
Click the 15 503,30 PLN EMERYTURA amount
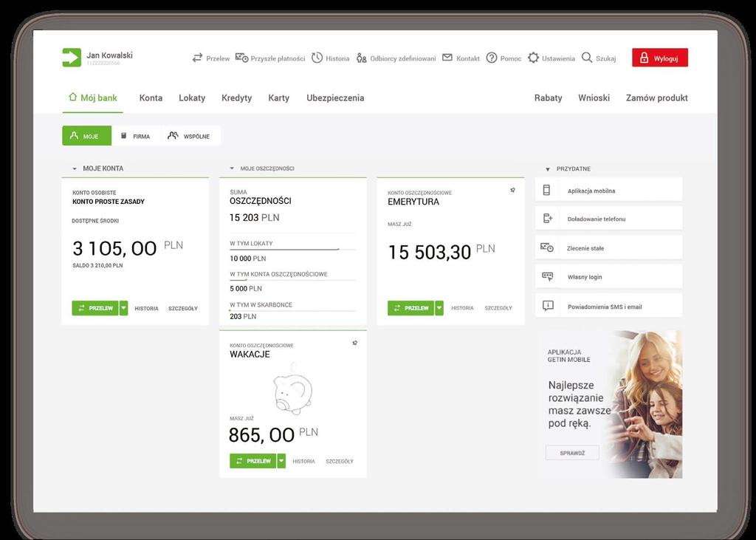tap(441, 251)
